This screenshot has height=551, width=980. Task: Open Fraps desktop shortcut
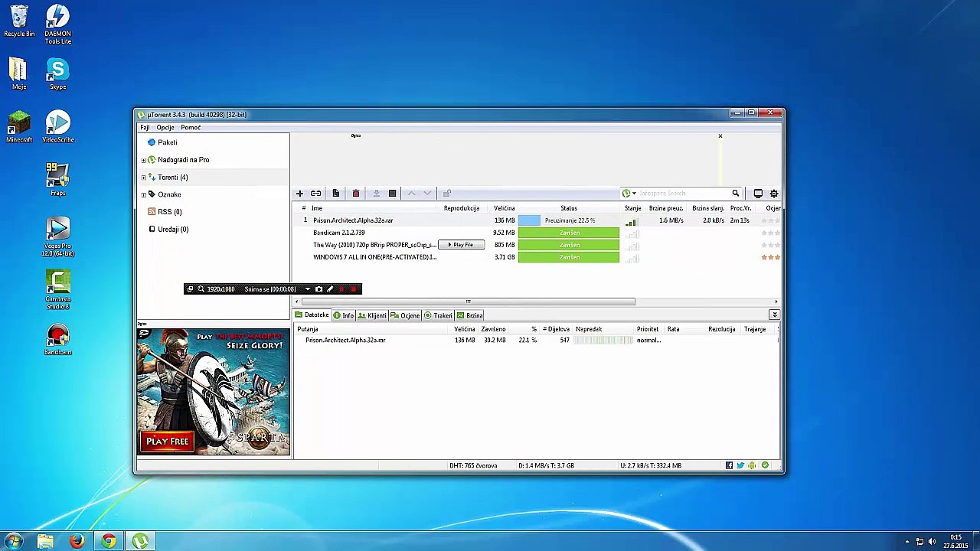tap(57, 180)
